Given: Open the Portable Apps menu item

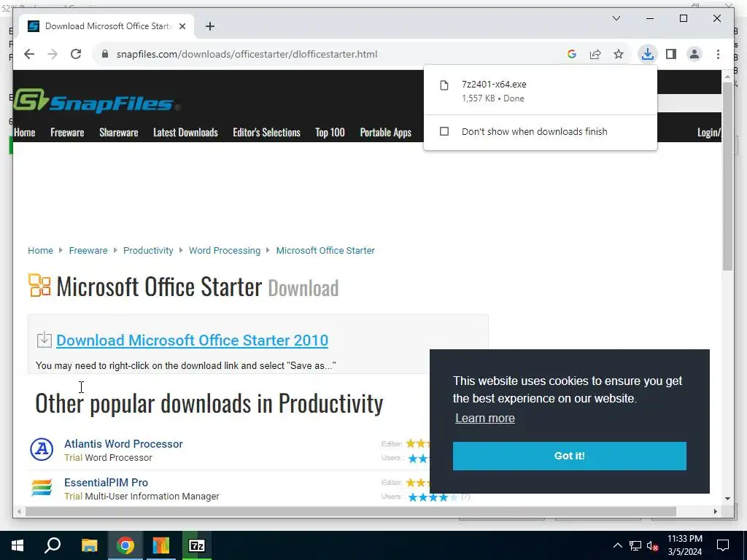Looking at the screenshot, I should (x=385, y=133).
